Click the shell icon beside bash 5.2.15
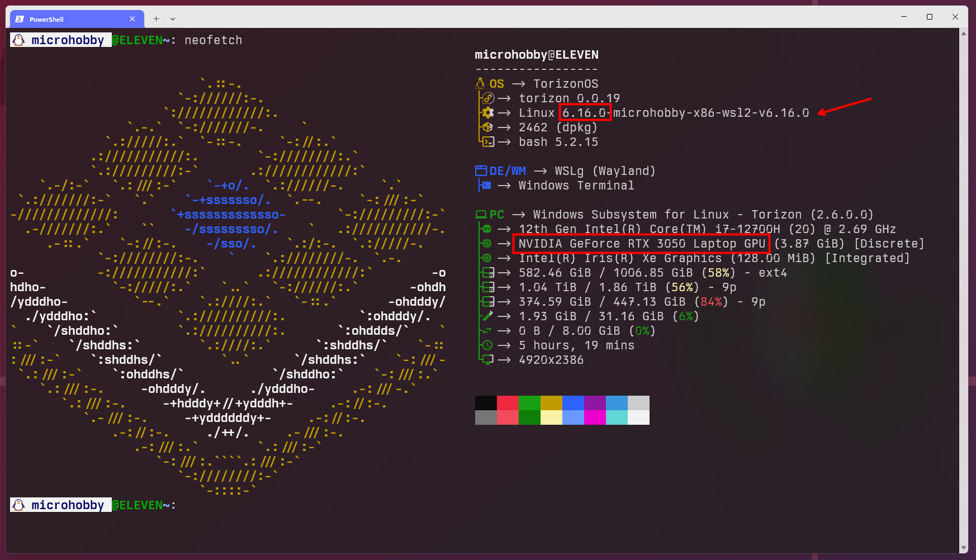This screenshot has height=560, width=976. 488,142
